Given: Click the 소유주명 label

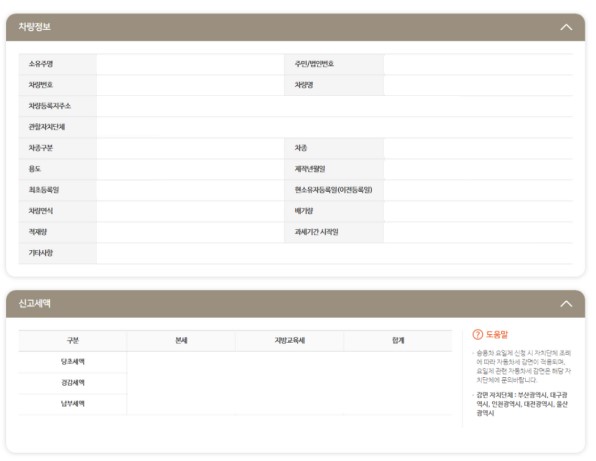Looking at the screenshot, I should 41,64.
